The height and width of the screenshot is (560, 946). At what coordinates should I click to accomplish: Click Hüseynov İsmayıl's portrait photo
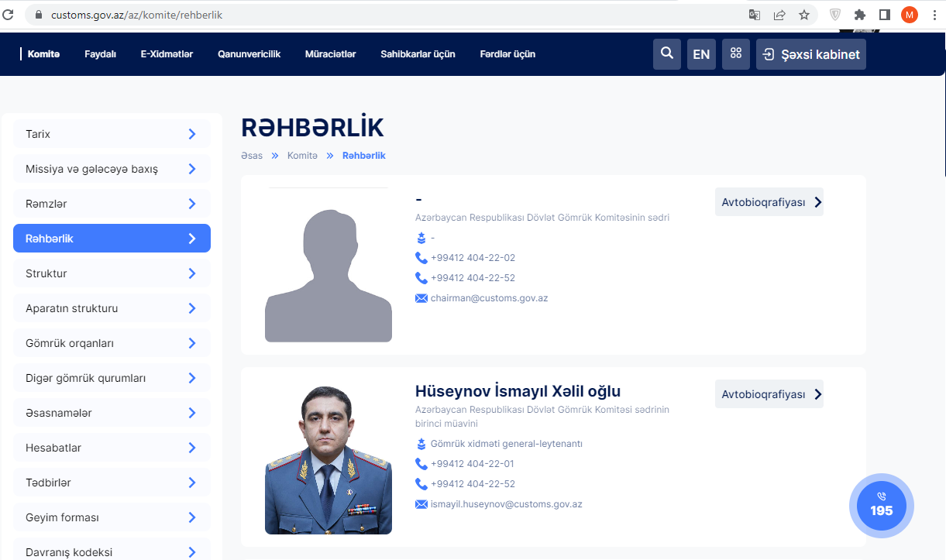click(x=329, y=459)
